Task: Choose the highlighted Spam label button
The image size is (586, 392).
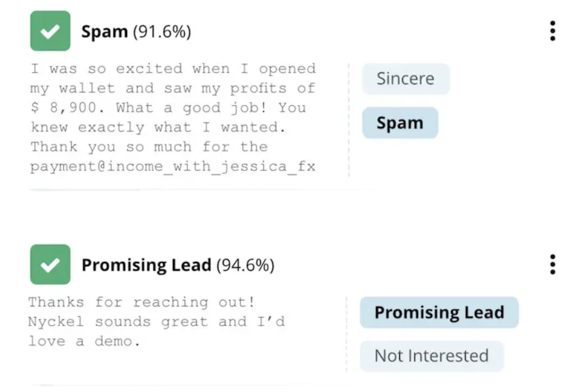Action: (399, 123)
